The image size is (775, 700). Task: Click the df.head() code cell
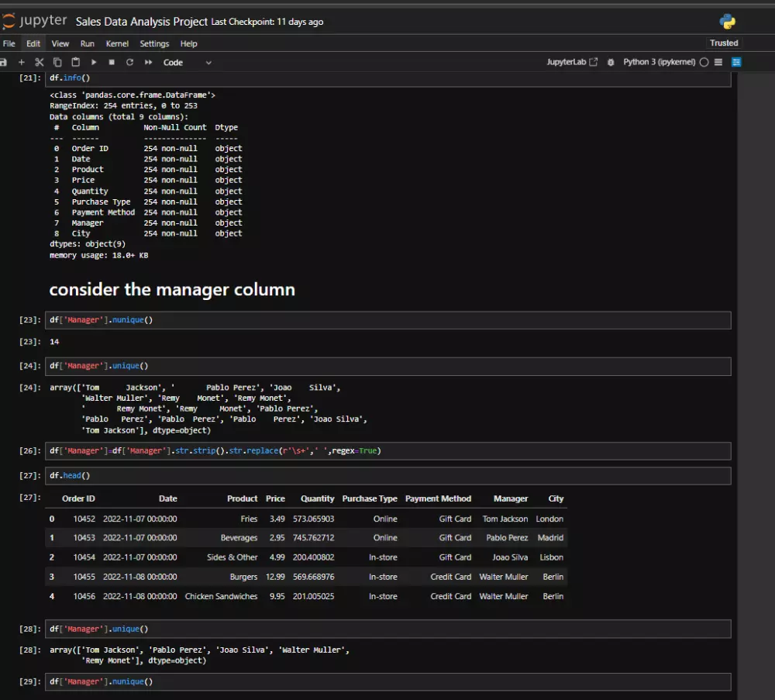pyautogui.click(x=387, y=476)
